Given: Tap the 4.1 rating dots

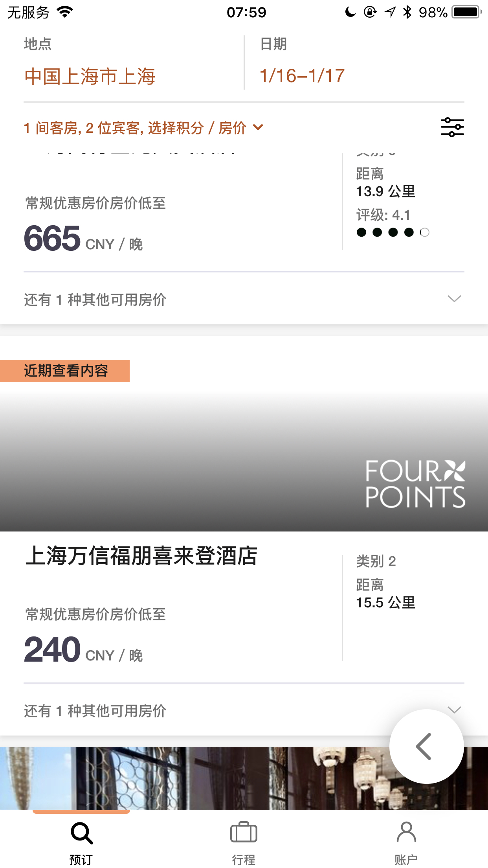Looking at the screenshot, I should coord(393,232).
